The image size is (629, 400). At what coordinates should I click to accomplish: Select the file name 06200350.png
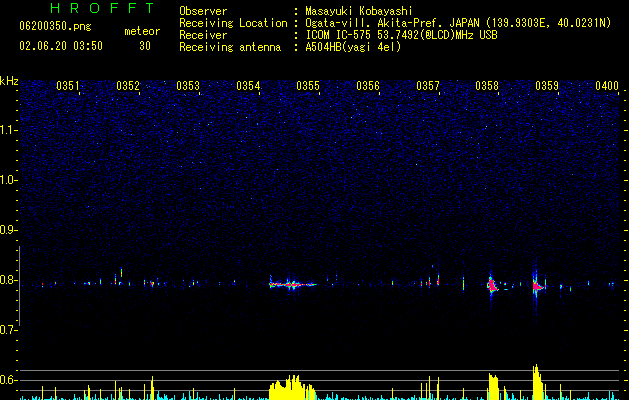pos(55,27)
